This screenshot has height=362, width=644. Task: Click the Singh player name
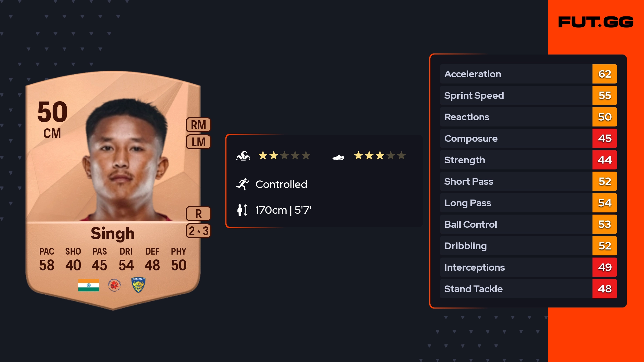(x=113, y=233)
